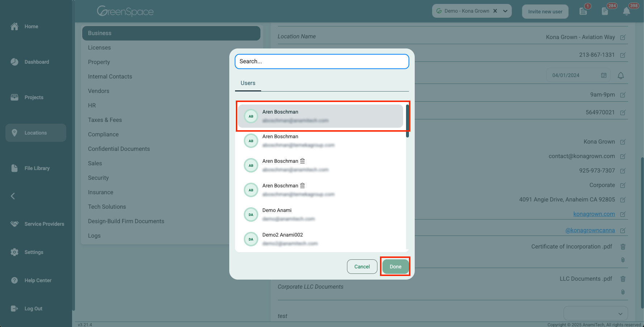Open the konagrown.com link
The height and width of the screenshot is (327, 644).
[594, 214]
